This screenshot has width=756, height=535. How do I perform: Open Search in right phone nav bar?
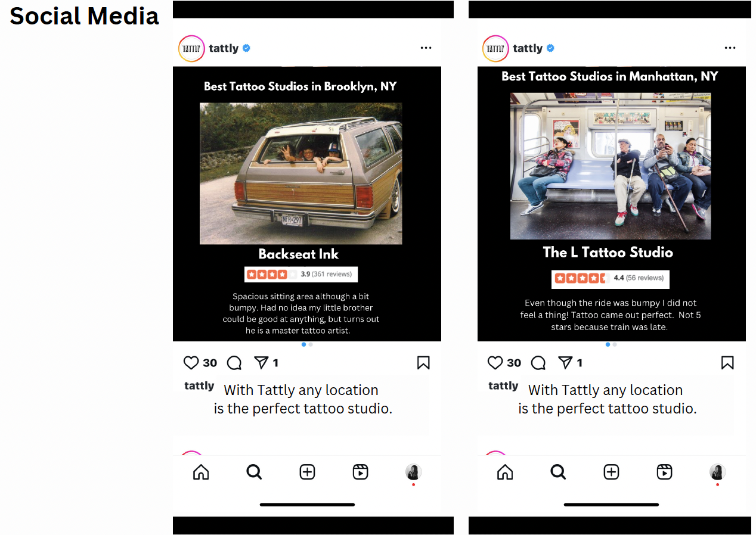[558, 472]
